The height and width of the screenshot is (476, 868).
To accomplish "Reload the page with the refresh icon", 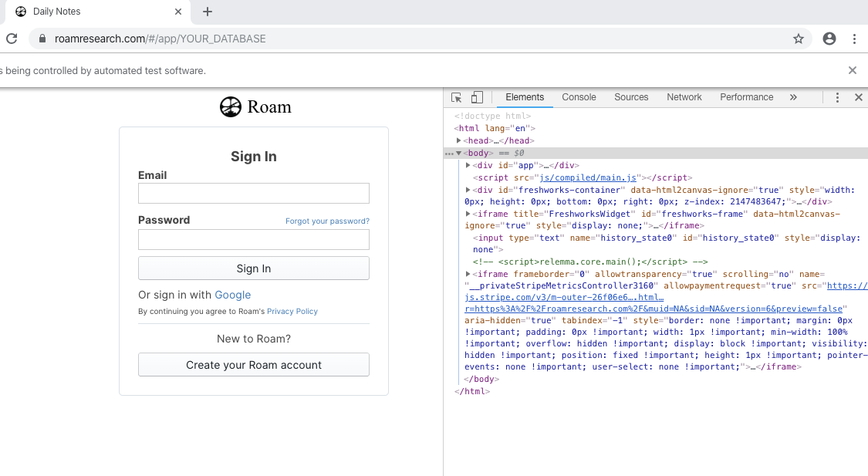I will 12,39.
